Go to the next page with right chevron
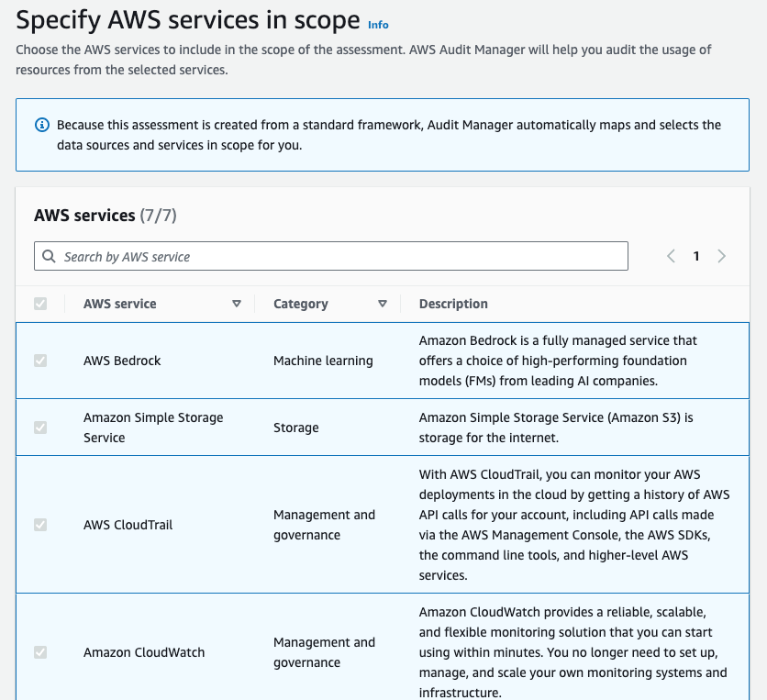767x700 pixels. [x=722, y=256]
